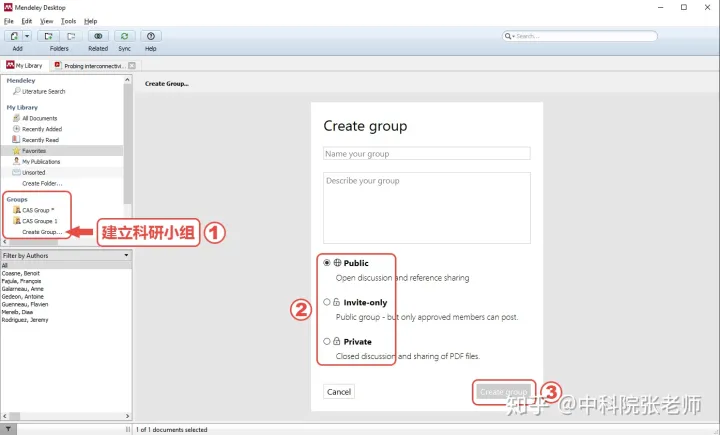720x435 pixels.
Task: Select All Documents in My Library
Action: [39, 118]
